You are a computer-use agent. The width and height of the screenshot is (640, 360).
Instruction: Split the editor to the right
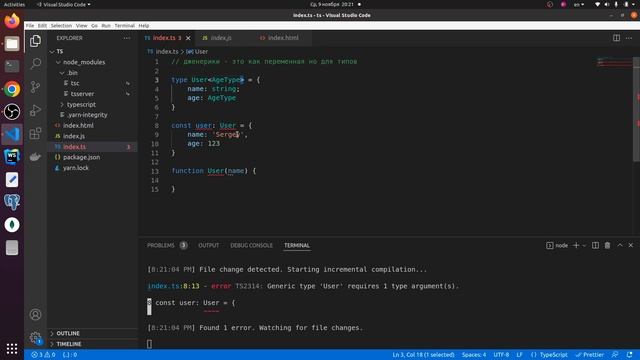tap(616, 38)
